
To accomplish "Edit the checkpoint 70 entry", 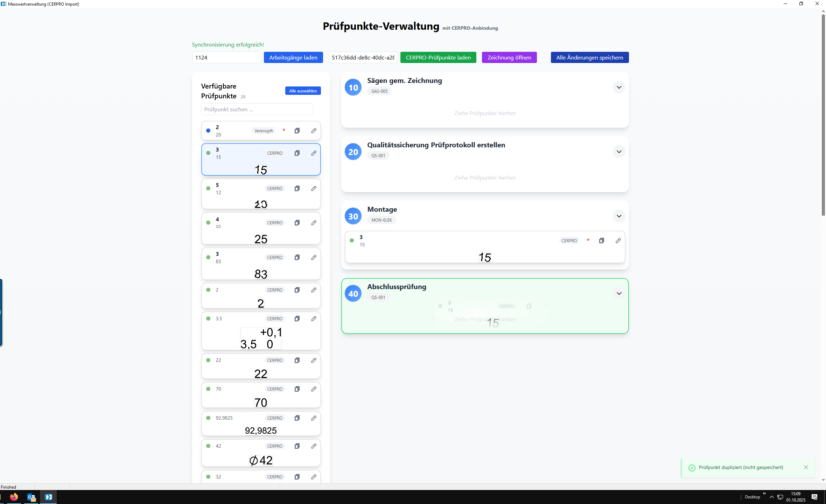I will [x=314, y=389].
